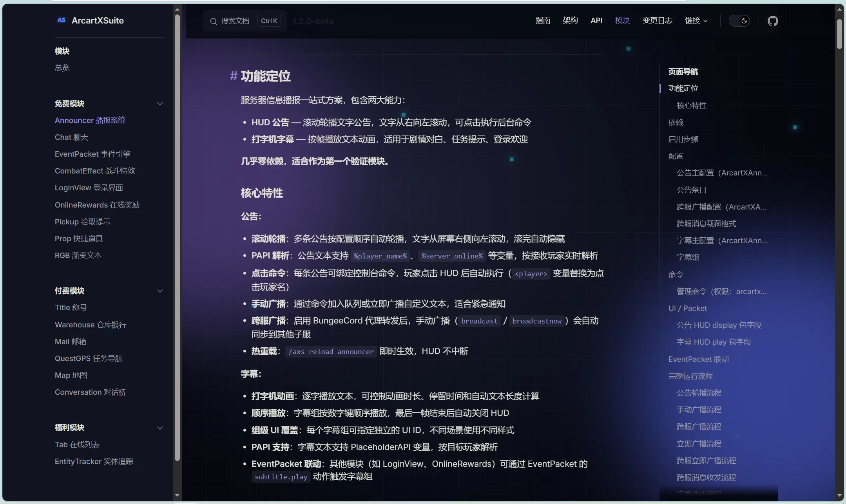The image size is (846, 504).
Task: Click the ArcartXSuite site title
Action: point(98,20)
